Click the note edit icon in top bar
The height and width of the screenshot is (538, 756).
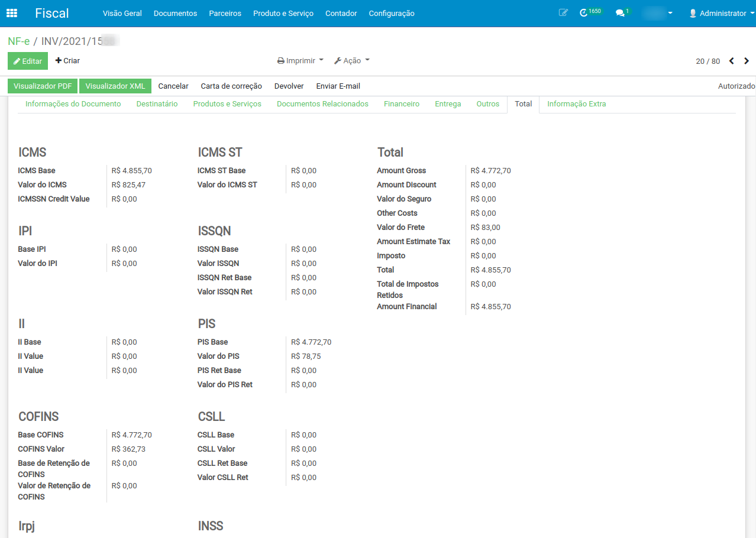[563, 12]
